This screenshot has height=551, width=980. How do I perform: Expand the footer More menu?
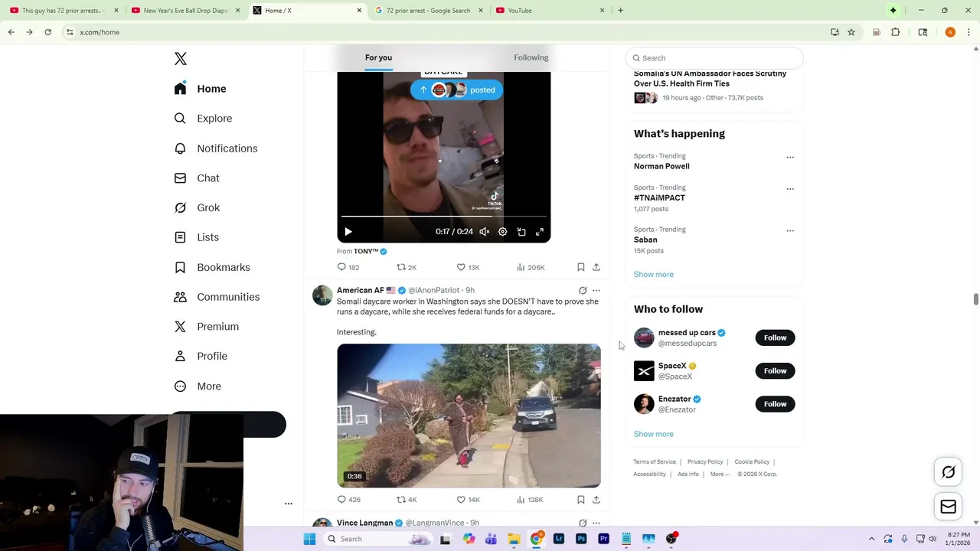(x=720, y=474)
